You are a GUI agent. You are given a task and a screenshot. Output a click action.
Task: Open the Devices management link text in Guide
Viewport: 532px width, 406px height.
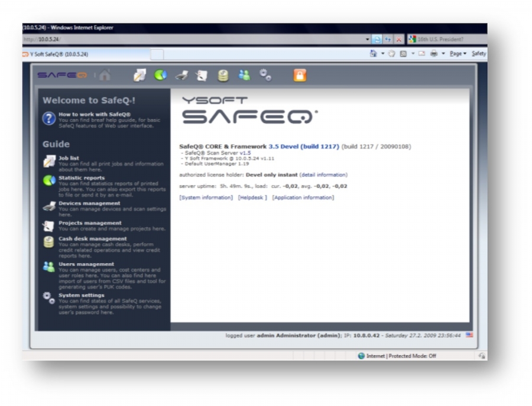click(89, 203)
